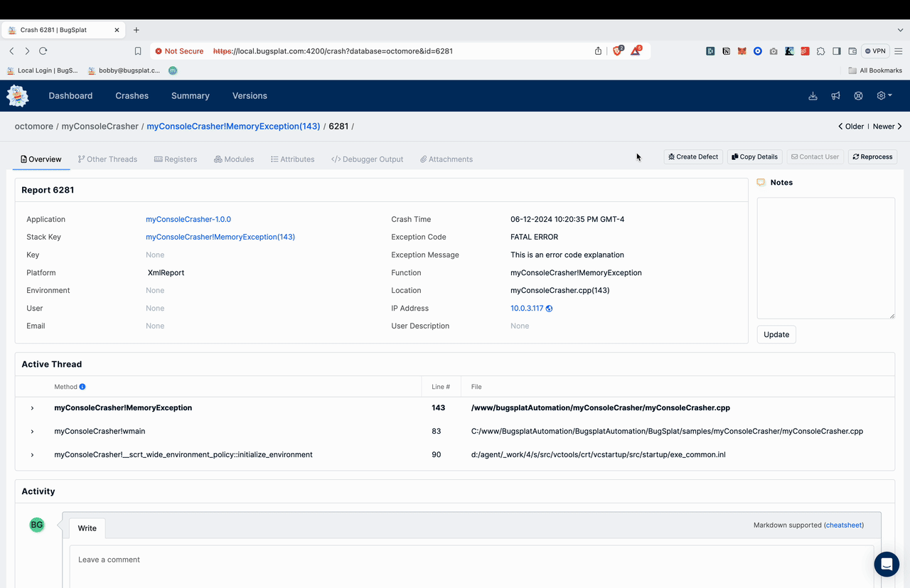The width and height of the screenshot is (910, 588).
Task: Click the browser reload icon
Action: coord(43,51)
